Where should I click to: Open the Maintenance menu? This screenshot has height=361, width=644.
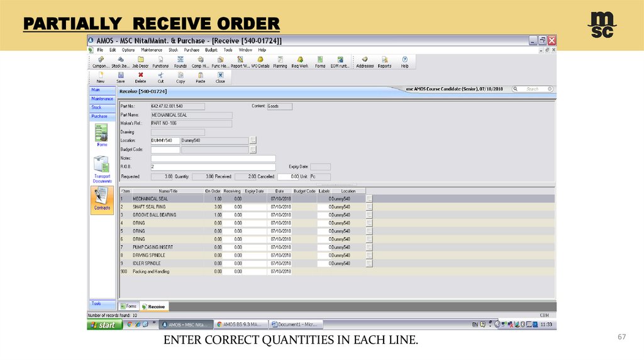(x=152, y=50)
